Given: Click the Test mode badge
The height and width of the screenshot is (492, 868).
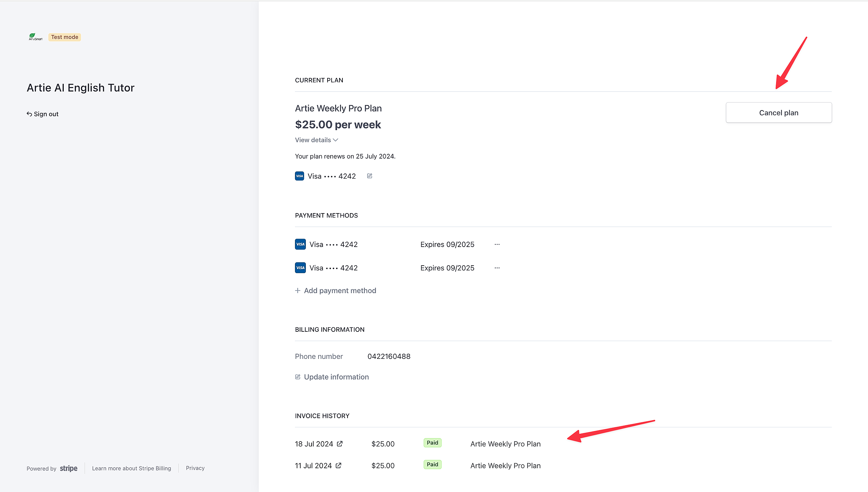Looking at the screenshot, I should click(x=65, y=37).
